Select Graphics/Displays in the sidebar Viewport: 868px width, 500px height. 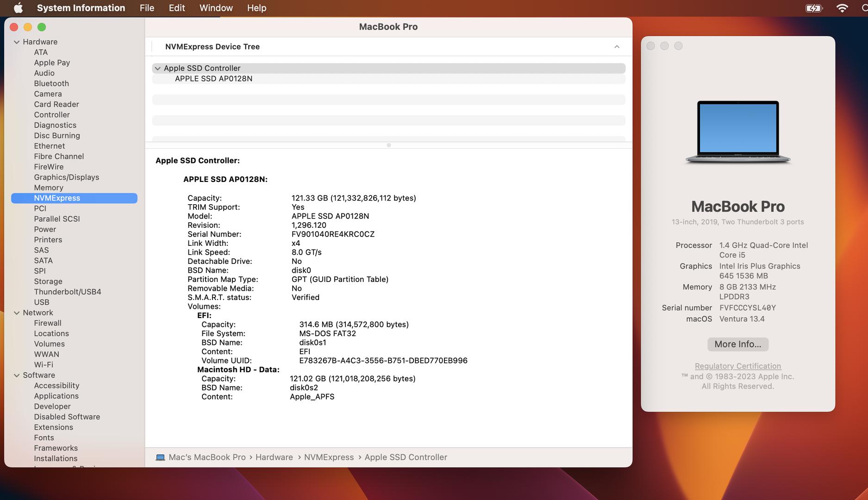click(x=66, y=177)
